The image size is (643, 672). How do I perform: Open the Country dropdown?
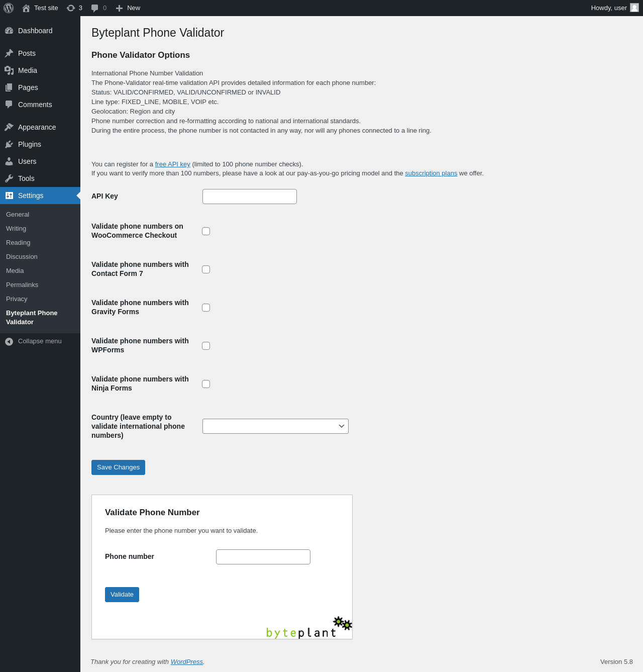pos(275,426)
